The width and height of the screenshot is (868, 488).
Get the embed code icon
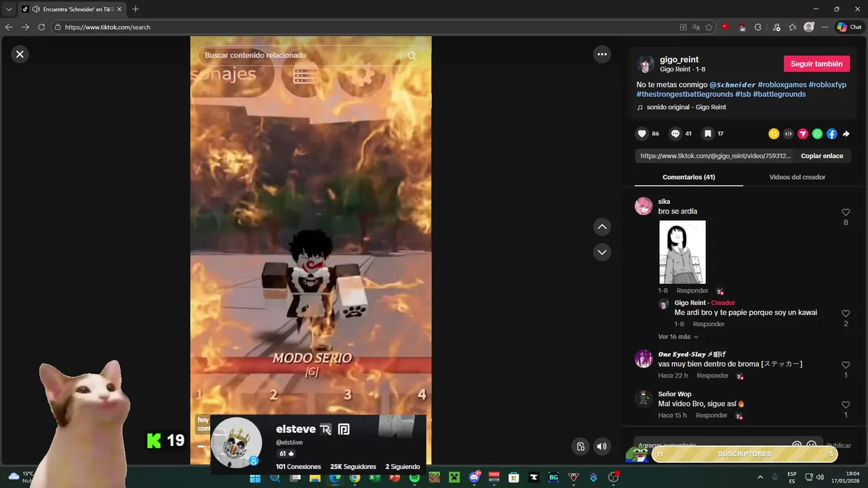point(788,134)
